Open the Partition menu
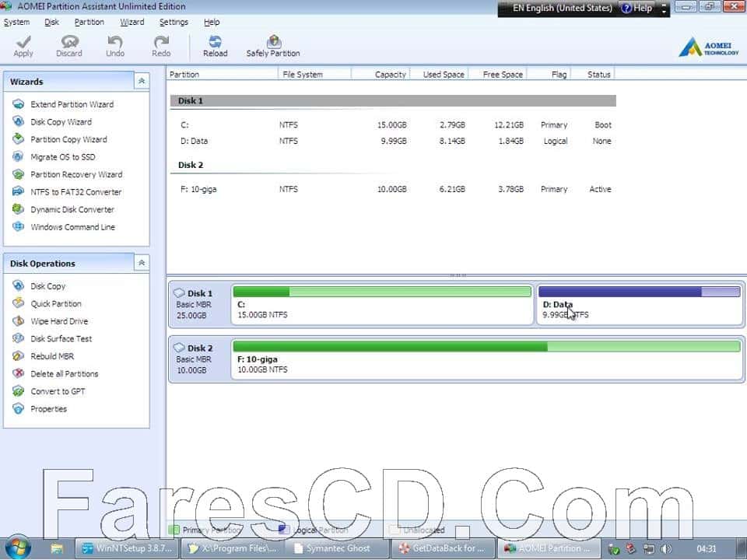This screenshot has height=560, width=747. pos(89,23)
